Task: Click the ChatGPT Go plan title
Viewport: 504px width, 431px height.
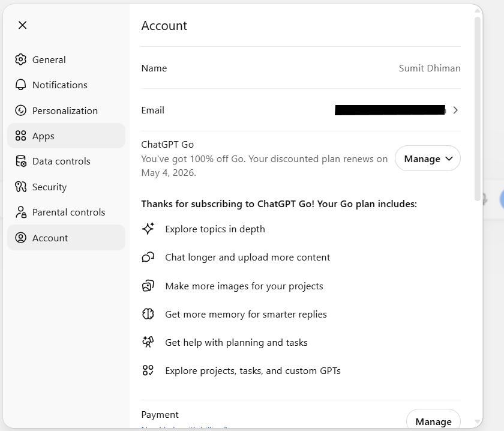Action: [167, 145]
